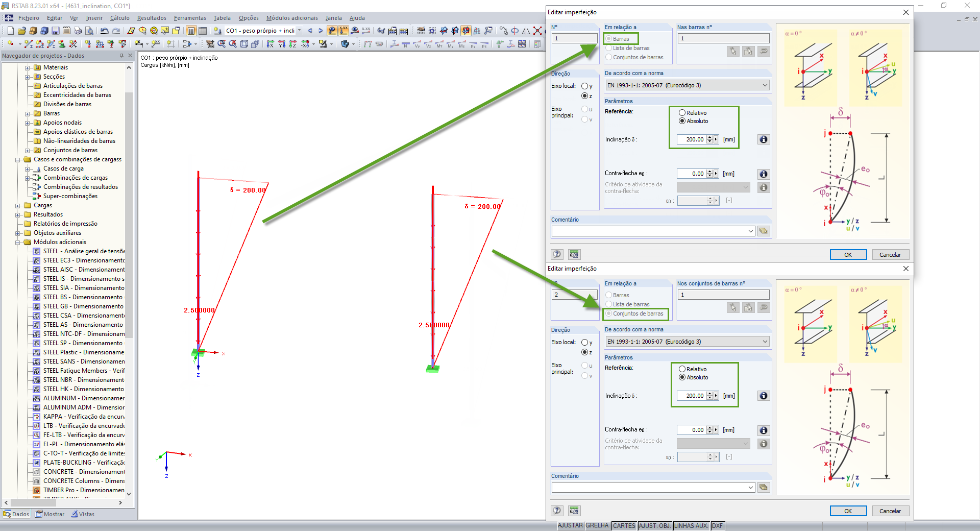The height and width of the screenshot is (531, 980).
Task: Expand the Materiais tree node
Action: [28, 67]
